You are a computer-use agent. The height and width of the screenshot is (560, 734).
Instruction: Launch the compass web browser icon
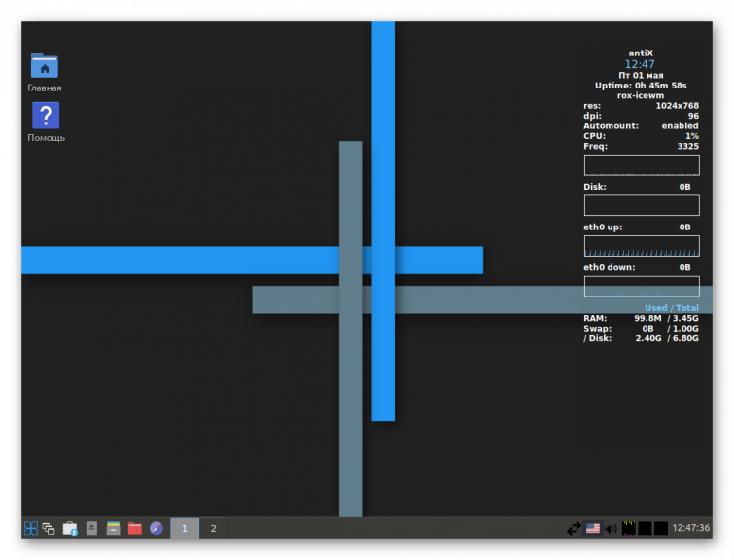(157, 528)
